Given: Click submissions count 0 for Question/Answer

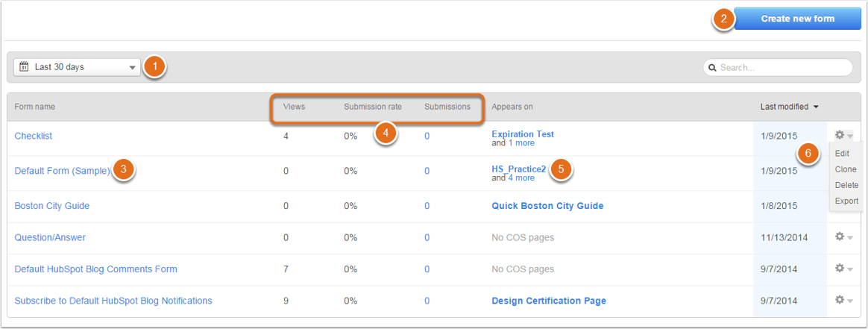Looking at the screenshot, I should click(427, 237).
